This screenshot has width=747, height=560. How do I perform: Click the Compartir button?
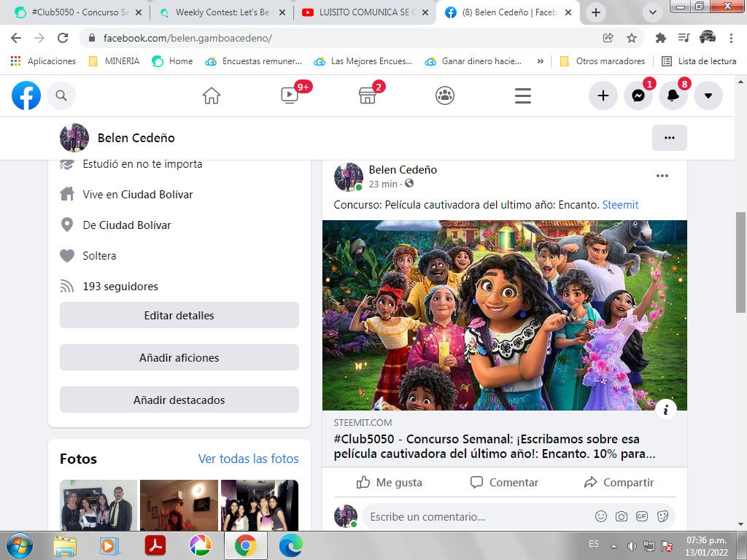(x=619, y=483)
